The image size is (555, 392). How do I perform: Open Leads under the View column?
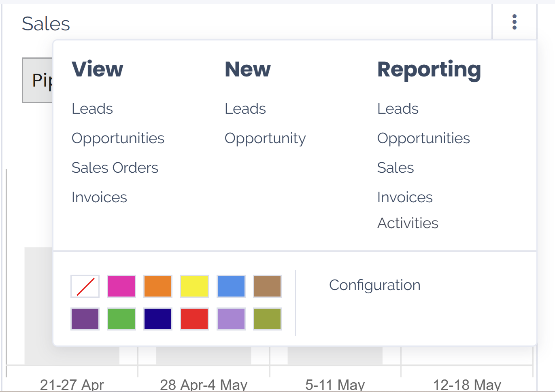[x=92, y=108]
